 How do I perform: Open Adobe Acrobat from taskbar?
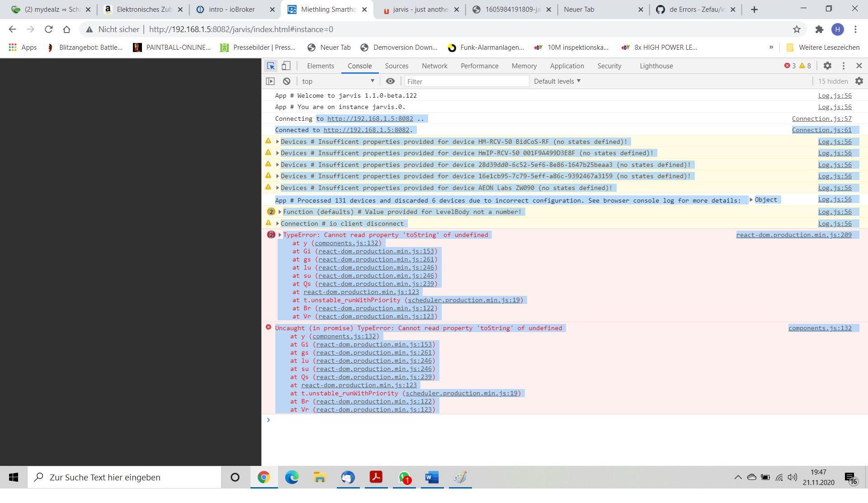pos(376,477)
